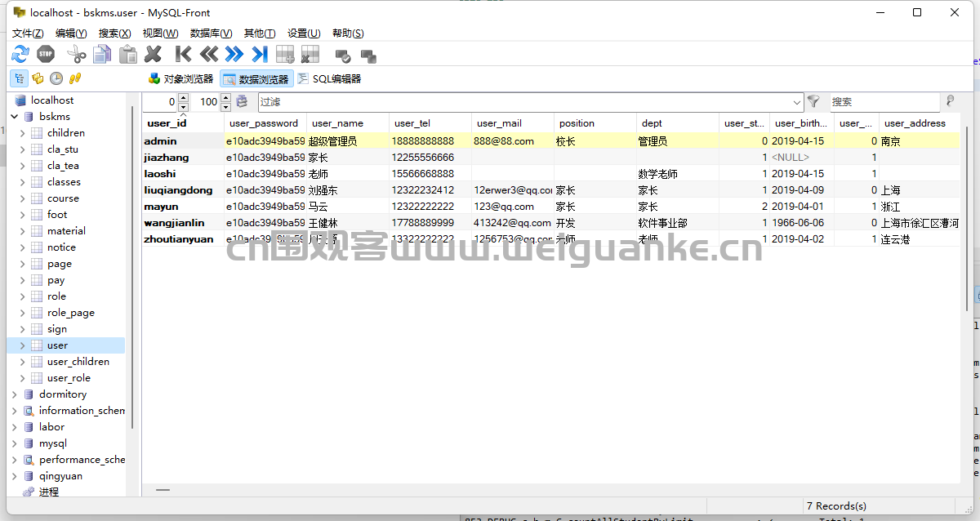Decrease the limit spinner value
Viewport: 980px width, 521px height.
pos(226,106)
